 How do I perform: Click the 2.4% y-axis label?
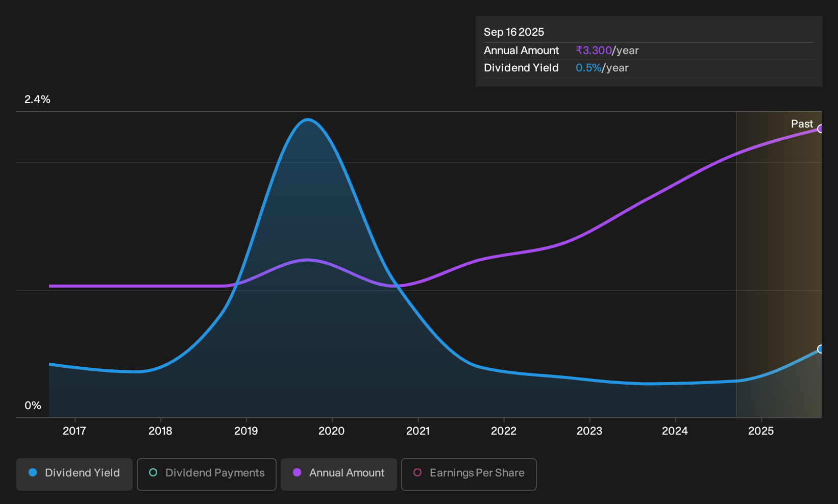[37, 99]
